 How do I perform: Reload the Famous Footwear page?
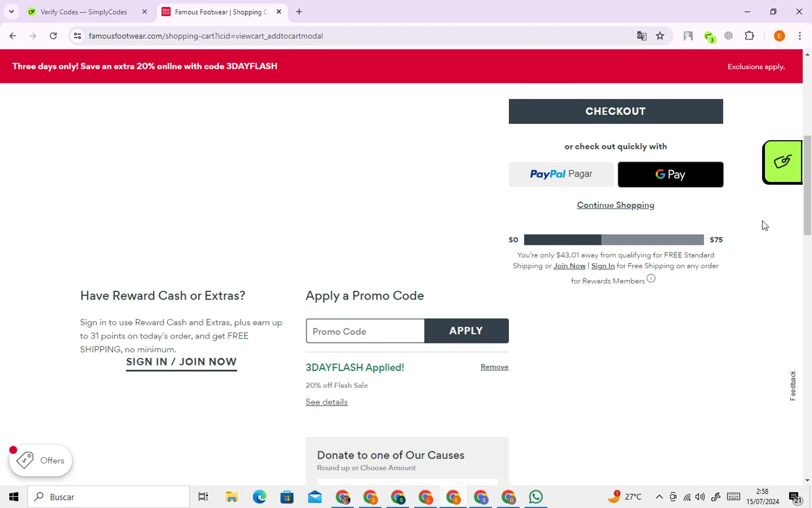tap(53, 36)
